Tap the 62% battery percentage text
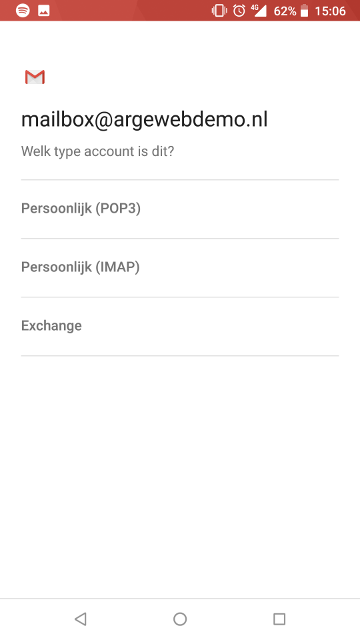Screen dimensions: 360x640 pos(285,11)
